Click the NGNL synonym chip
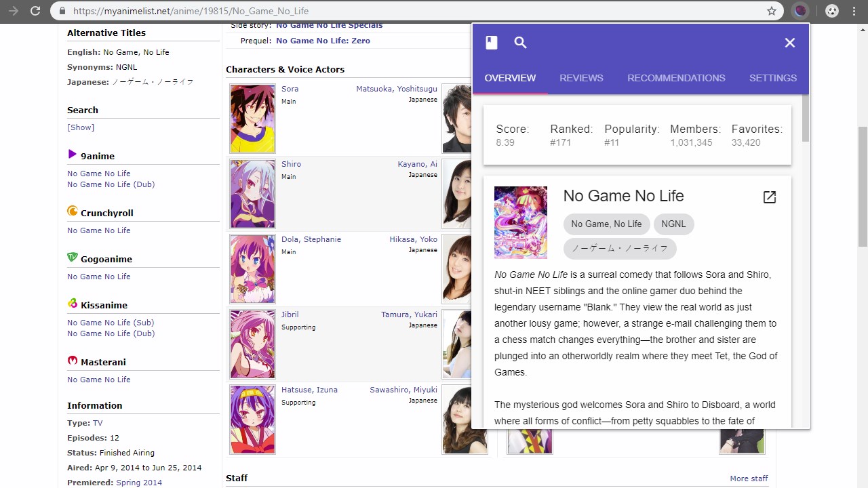Viewport: 868px width, 488px height. [673, 224]
